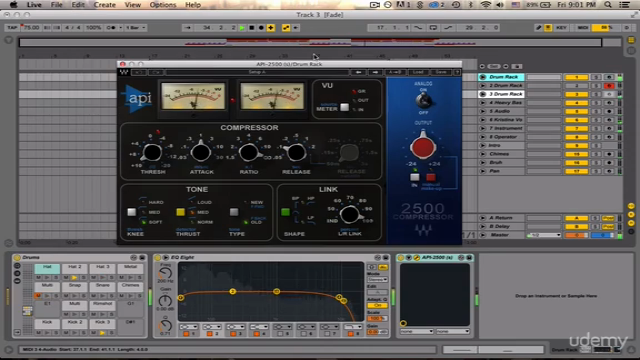The image size is (640, 360).
Task: Toggle the Drums rack device activator
Action: [17, 258]
